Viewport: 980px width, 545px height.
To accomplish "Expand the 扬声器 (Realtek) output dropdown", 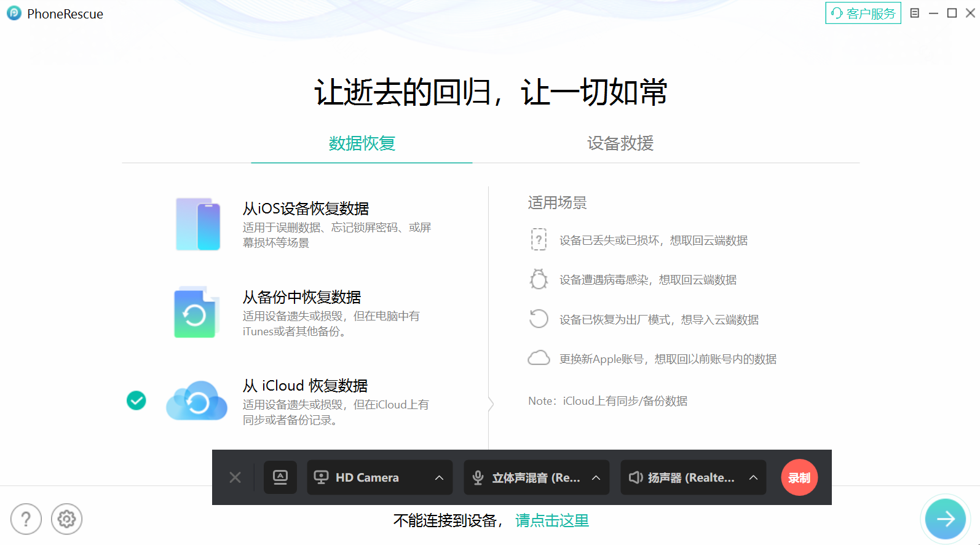I will pos(753,477).
